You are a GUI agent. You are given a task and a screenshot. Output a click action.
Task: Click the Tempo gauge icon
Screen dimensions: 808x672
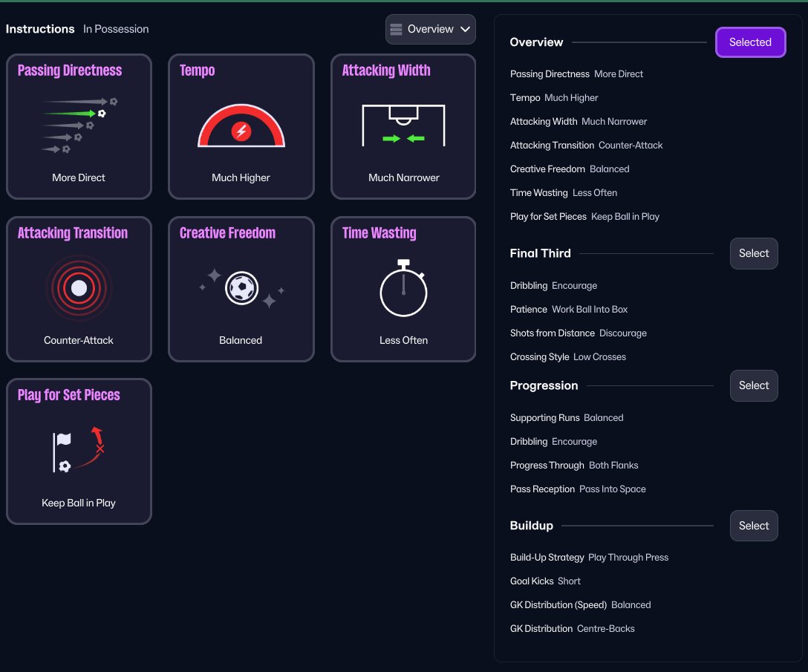tap(241, 125)
